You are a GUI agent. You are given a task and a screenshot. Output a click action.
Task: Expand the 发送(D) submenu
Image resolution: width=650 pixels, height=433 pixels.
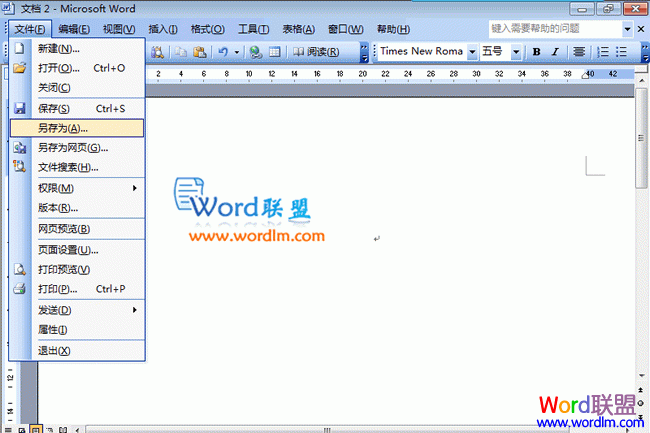[x=134, y=310]
